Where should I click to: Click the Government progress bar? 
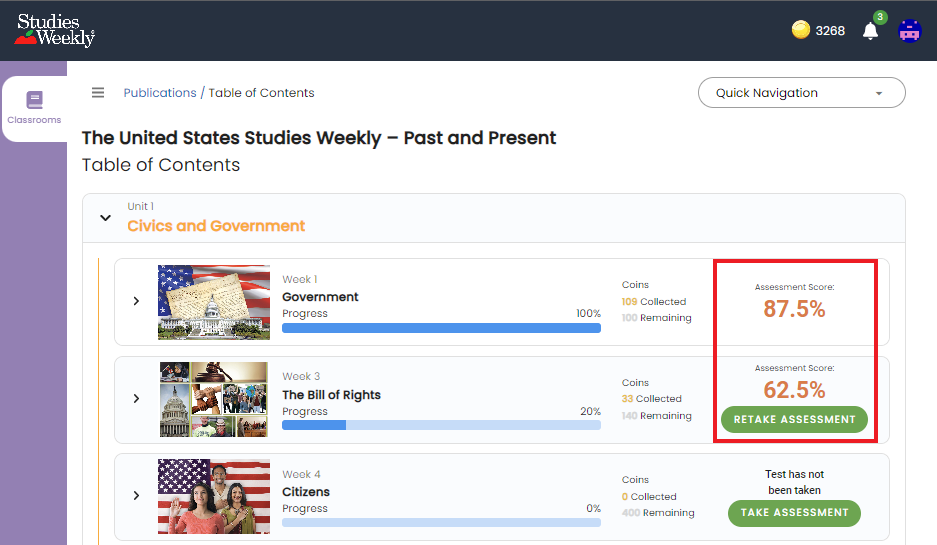[441, 328]
